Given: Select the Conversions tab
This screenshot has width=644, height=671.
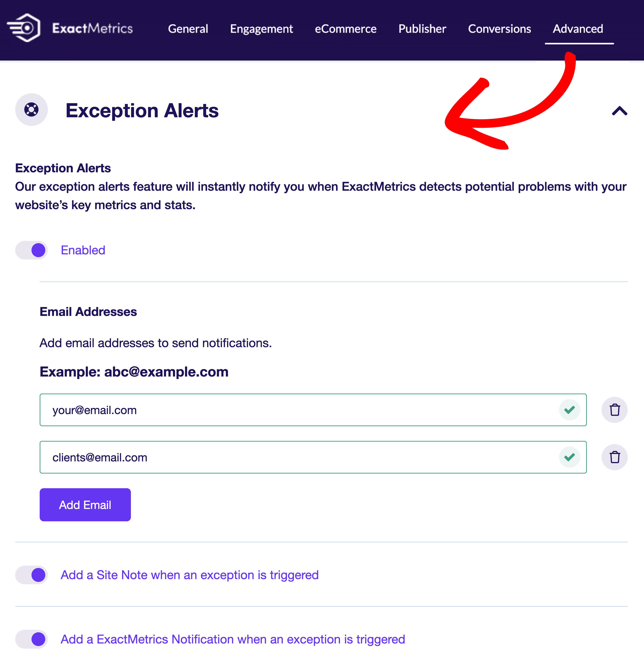Looking at the screenshot, I should point(499,29).
